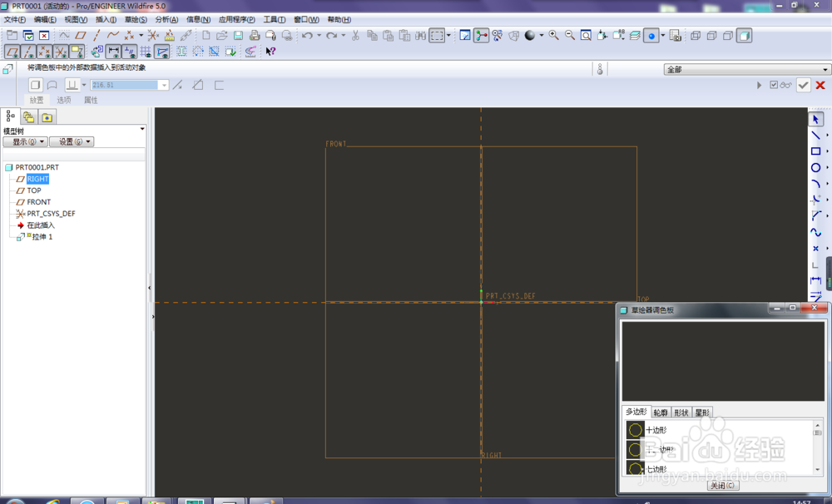Viewport: 832px width, 504px height.
Task: Switch to the 星形 tab in palette
Action: 702,413
